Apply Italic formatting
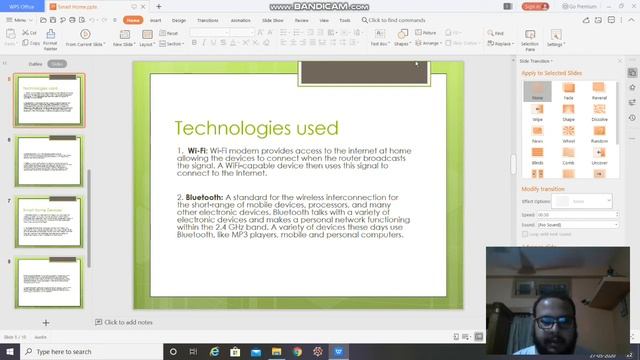The image size is (640, 360). click(x=204, y=42)
